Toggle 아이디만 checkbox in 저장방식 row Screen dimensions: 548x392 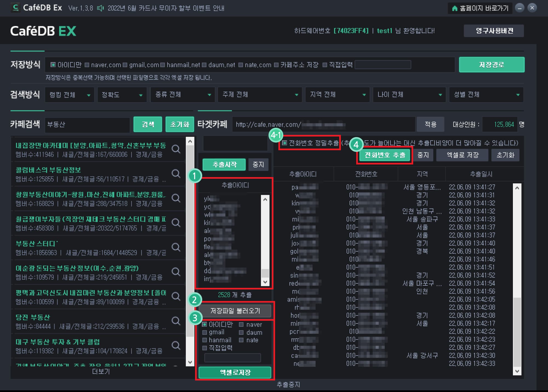pos(53,65)
